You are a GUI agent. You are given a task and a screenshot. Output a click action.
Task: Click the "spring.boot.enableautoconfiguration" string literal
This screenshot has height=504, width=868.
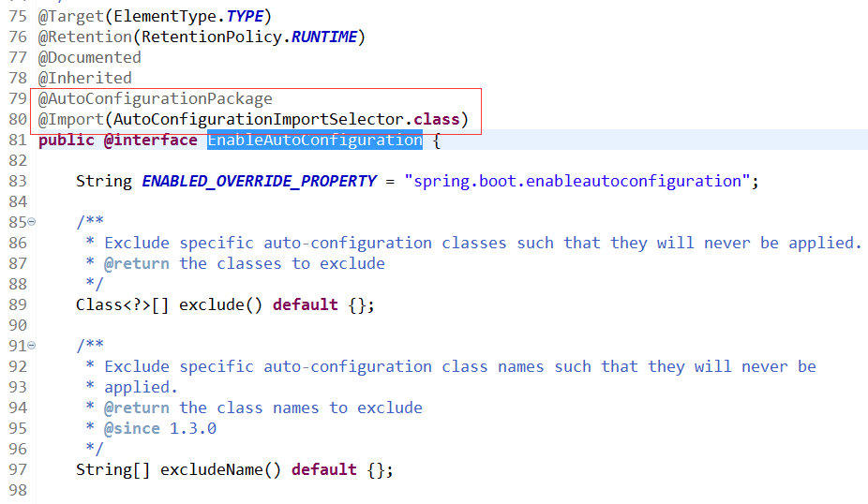[577, 182]
